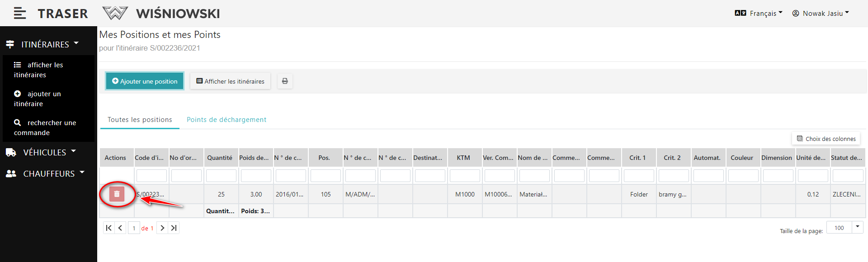Go to the next page arrow

162,228
